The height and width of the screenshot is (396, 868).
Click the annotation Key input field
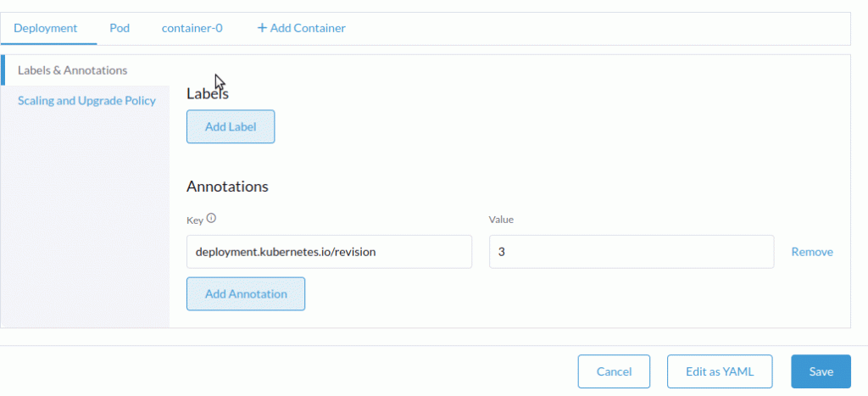[x=329, y=252]
